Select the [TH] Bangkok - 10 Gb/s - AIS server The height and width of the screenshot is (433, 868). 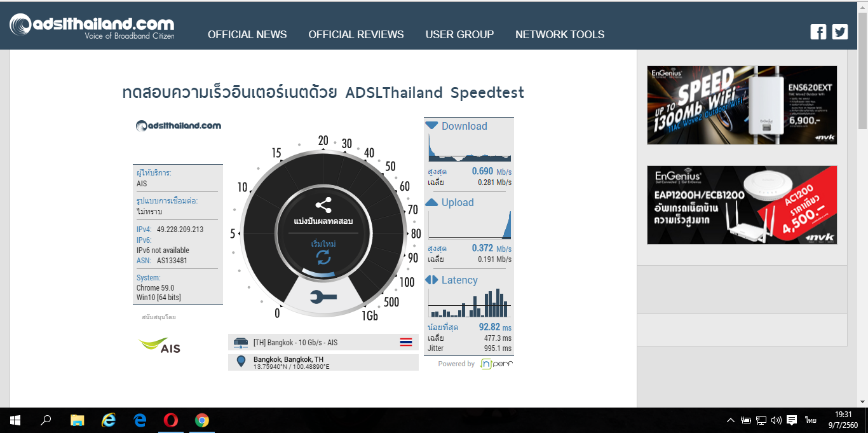(x=323, y=342)
